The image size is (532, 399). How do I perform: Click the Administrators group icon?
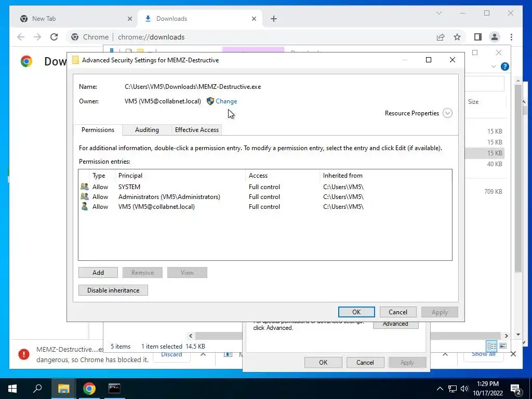(x=85, y=196)
